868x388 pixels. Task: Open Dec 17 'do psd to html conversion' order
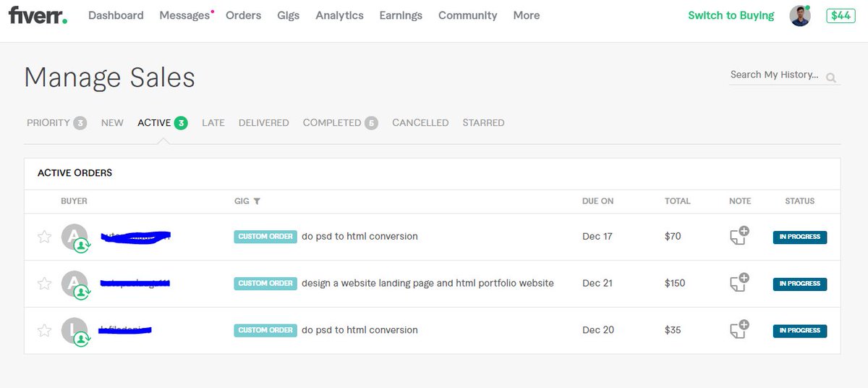coord(359,237)
